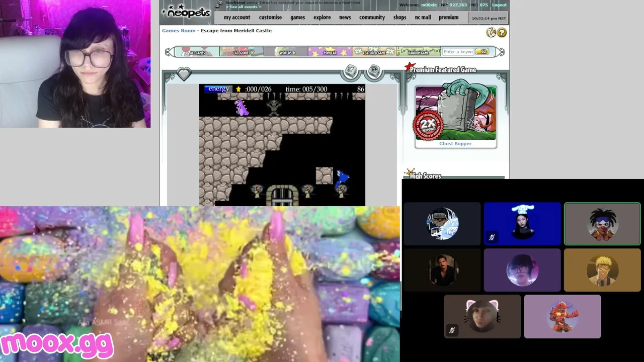The height and width of the screenshot is (362, 644).
Task: Click the blue Cinnamoroll avatar call tile
Action: 522,224
